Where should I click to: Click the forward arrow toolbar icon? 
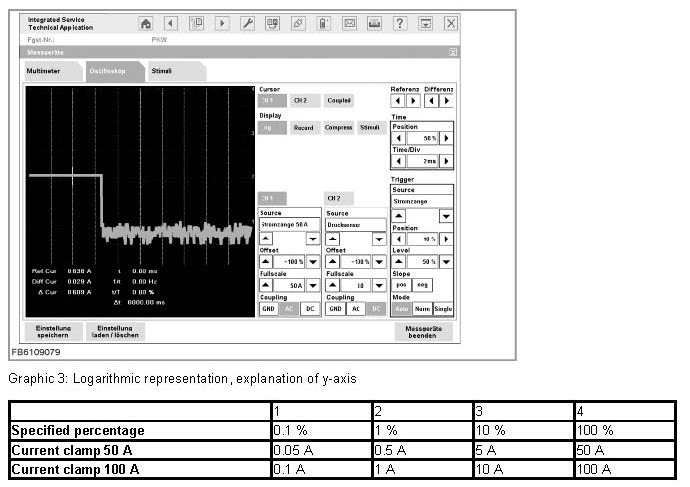click(x=222, y=23)
